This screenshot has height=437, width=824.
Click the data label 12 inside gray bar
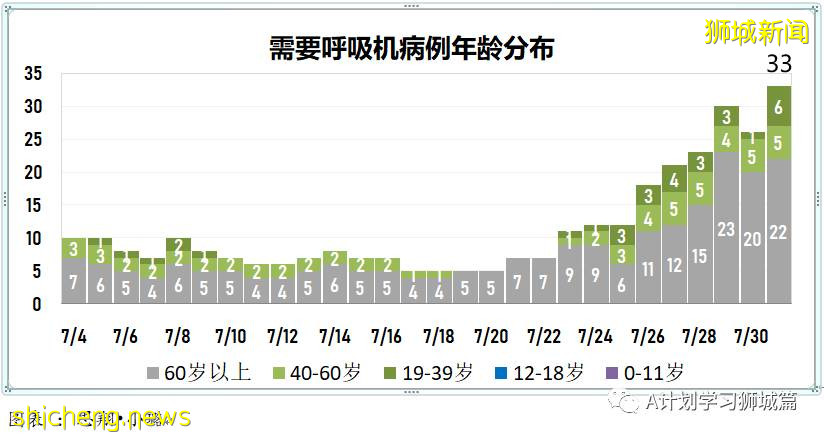coord(674,265)
